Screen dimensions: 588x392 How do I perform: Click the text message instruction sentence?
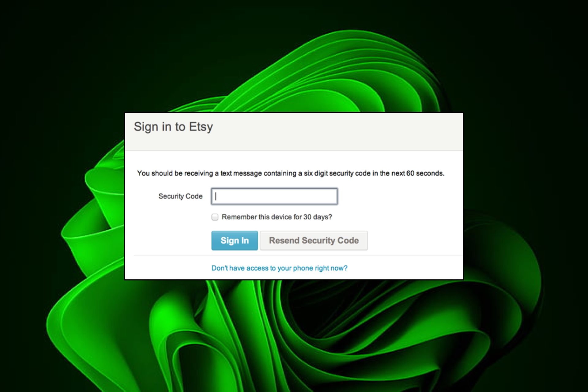[291, 173]
